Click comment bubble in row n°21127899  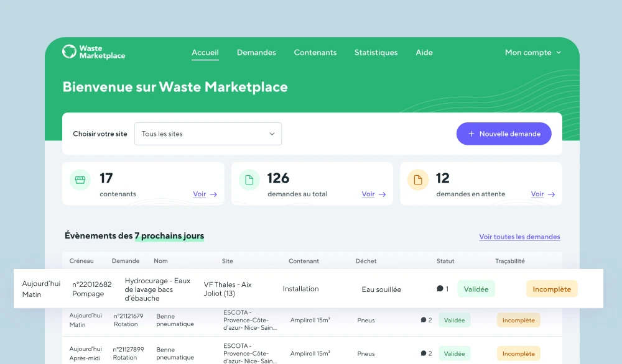point(423,353)
